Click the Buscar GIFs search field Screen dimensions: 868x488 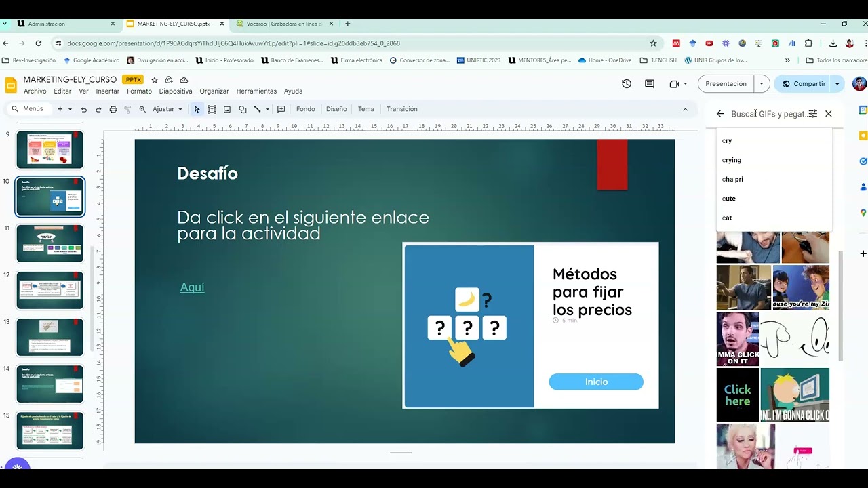pyautogui.click(x=769, y=114)
